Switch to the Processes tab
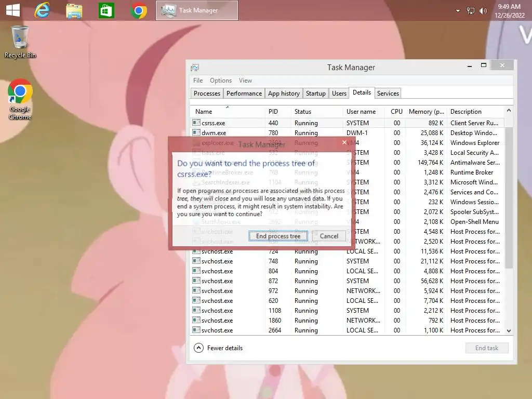Screen dimensions: 532x399 click(x=207, y=94)
